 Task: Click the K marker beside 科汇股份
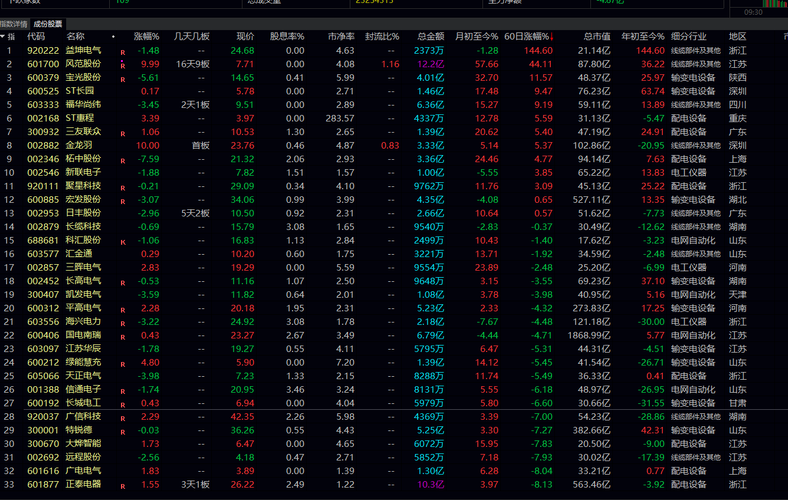tap(123, 242)
